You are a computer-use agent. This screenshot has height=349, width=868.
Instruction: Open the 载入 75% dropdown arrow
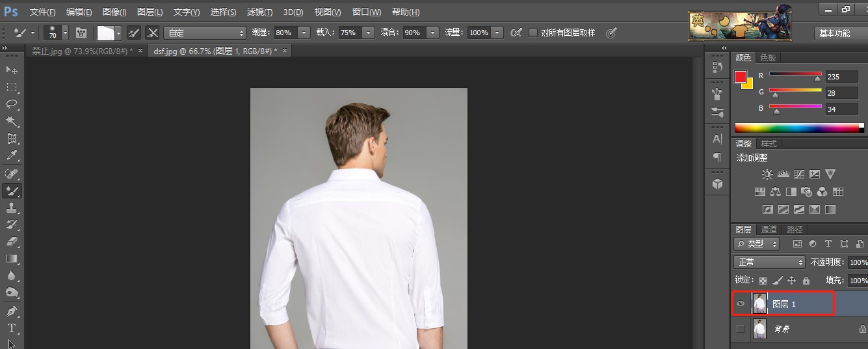[368, 33]
